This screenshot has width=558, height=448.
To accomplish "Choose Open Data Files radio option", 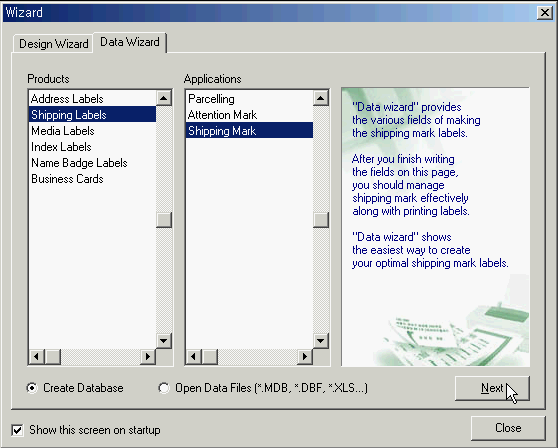I will (164, 388).
